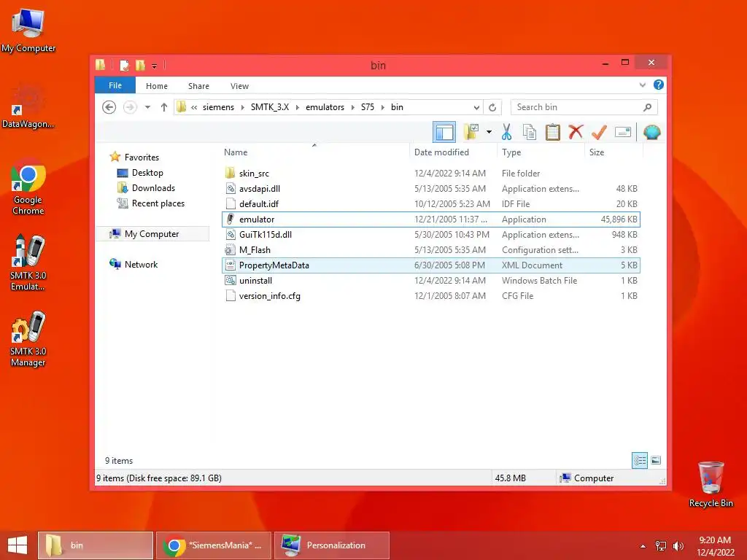The image size is (747, 560).
Task: Go back with the Back arrow button
Action: (109, 107)
